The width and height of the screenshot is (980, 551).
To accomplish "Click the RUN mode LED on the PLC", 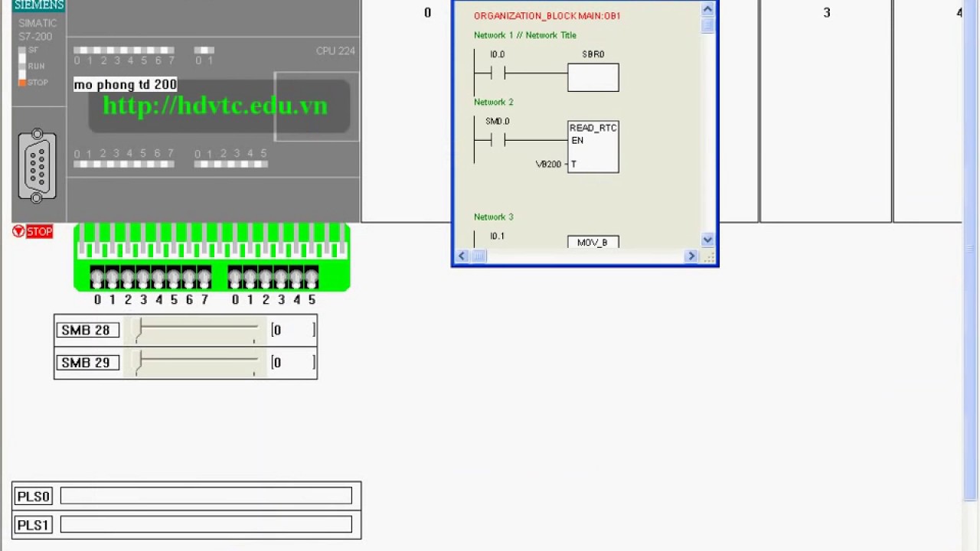I will point(22,66).
